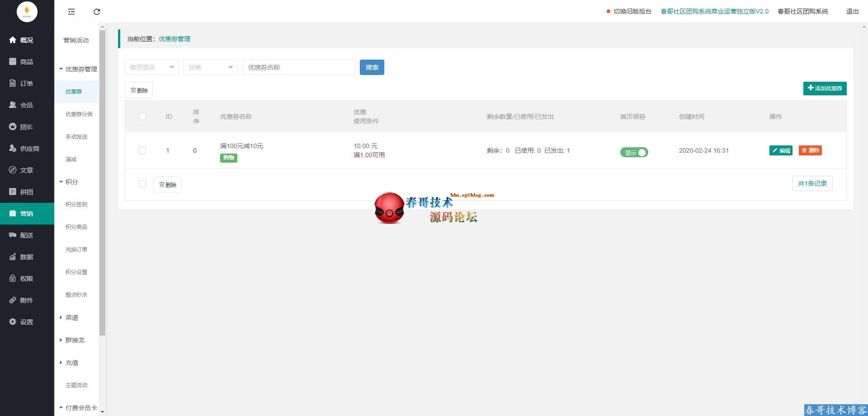
Task: Open 商品 section in sidebar
Action: [26, 62]
